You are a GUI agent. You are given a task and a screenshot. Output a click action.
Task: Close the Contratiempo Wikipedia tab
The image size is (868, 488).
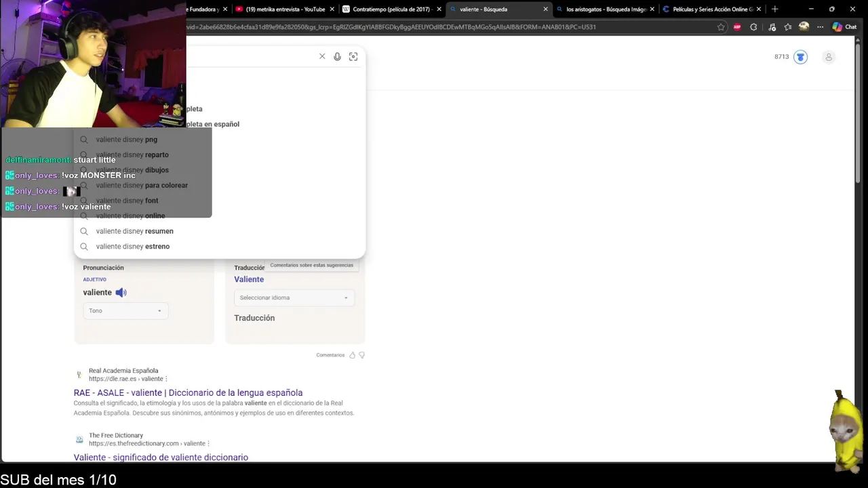[439, 9]
